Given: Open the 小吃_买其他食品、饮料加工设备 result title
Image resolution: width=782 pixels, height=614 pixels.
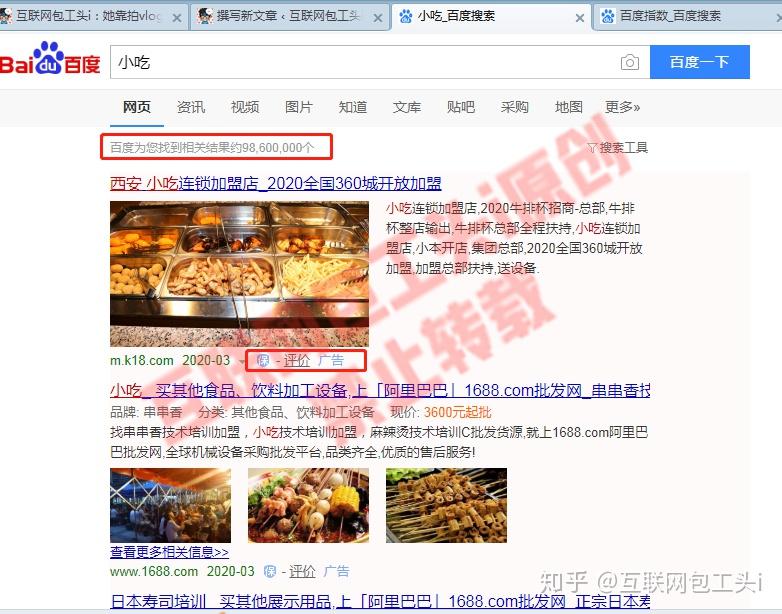Looking at the screenshot, I should point(380,391).
